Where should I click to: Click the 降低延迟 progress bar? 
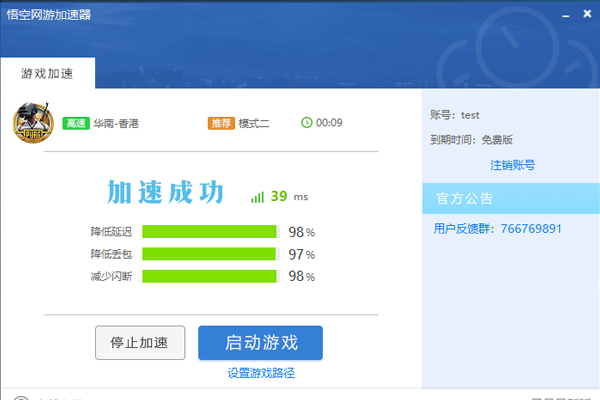coord(209,232)
